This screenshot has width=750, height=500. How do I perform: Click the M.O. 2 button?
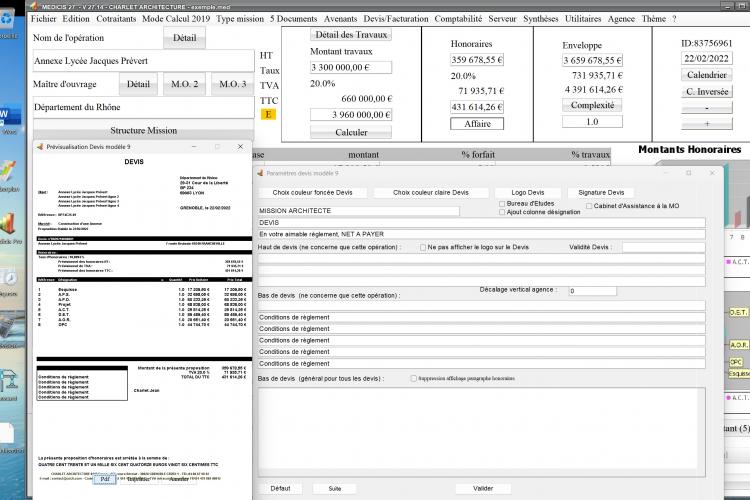(x=185, y=84)
